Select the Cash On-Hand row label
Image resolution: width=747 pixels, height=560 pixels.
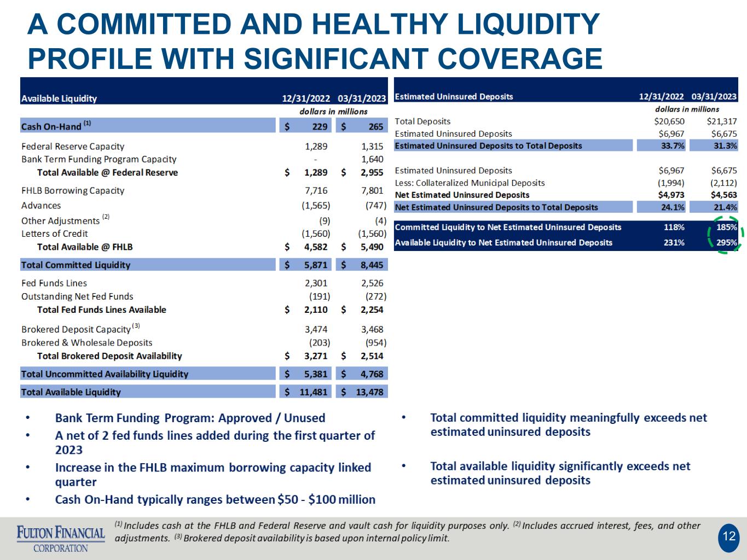click(x=56, y=126)
